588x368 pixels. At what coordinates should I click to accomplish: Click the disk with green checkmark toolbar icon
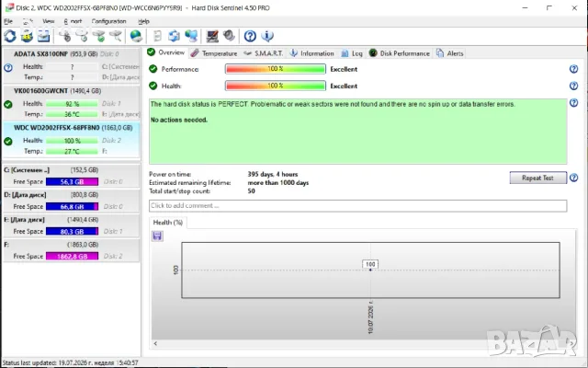click(x=98, y=36)
